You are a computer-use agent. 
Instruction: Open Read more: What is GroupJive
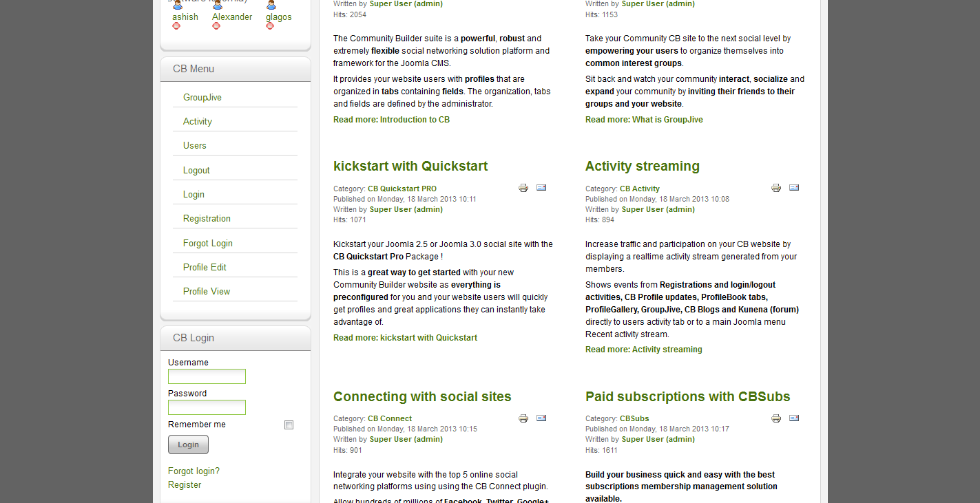point(644,120)
